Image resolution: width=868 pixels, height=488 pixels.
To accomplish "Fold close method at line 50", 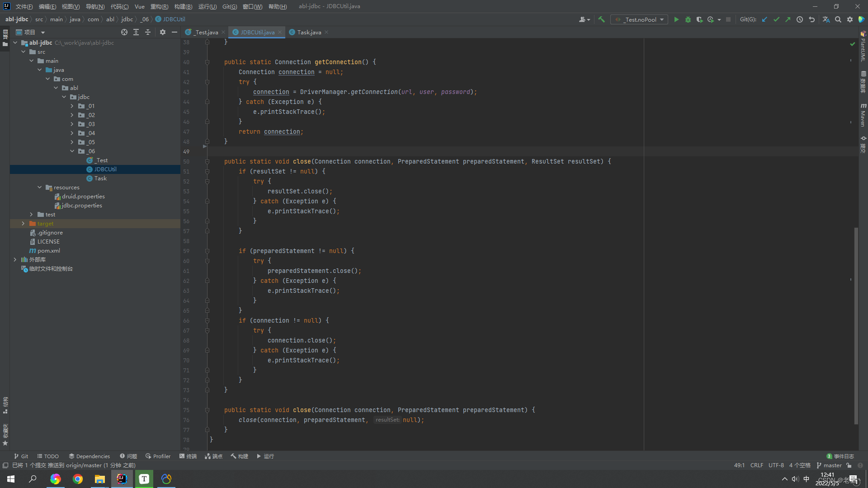I will [207, 161].
